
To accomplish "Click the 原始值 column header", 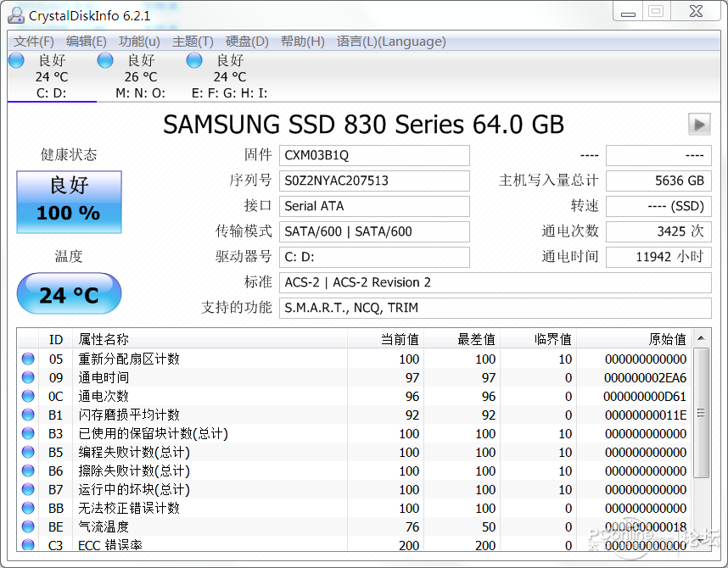I will pos(634,339).
